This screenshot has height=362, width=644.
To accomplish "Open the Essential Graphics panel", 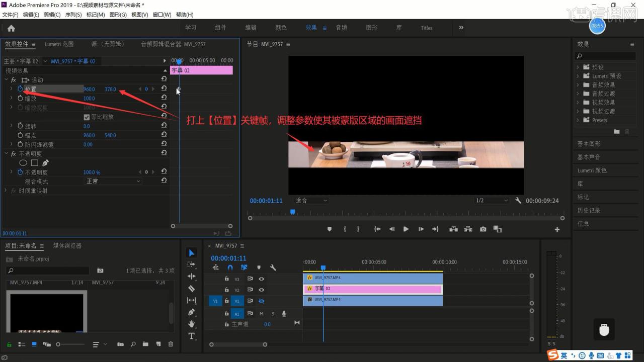I will [x=589, y=144].
